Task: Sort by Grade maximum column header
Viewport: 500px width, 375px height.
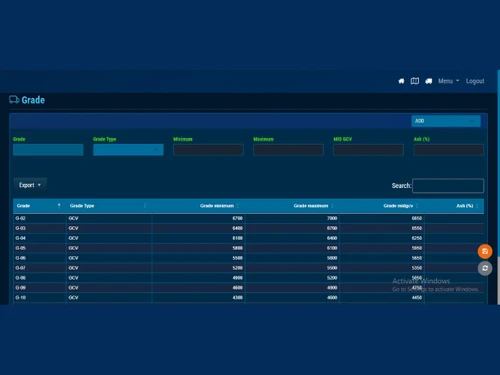Action: [x=292, y=206]
